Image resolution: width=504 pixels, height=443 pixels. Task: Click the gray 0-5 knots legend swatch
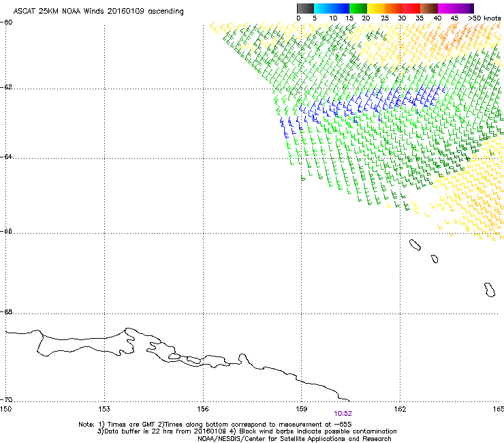click(305, 8)
